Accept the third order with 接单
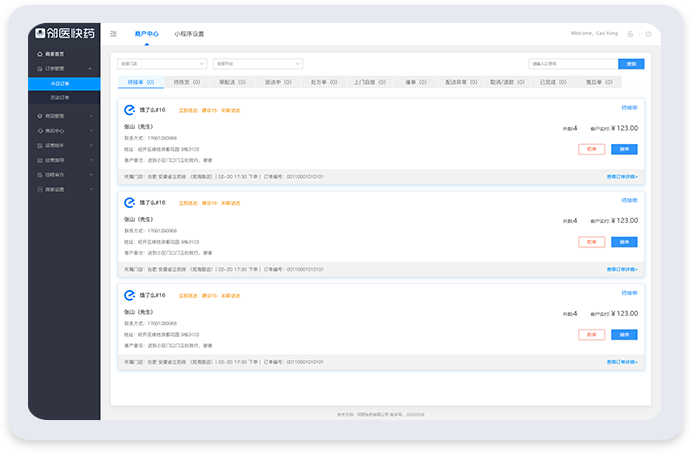Viewport: 692px width, 453px height. pos(624,335)
